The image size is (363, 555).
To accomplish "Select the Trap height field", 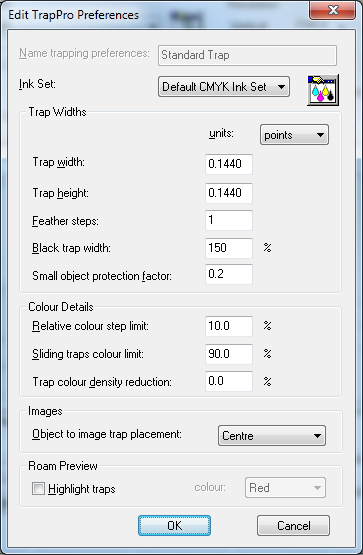I will coord(229,193).
